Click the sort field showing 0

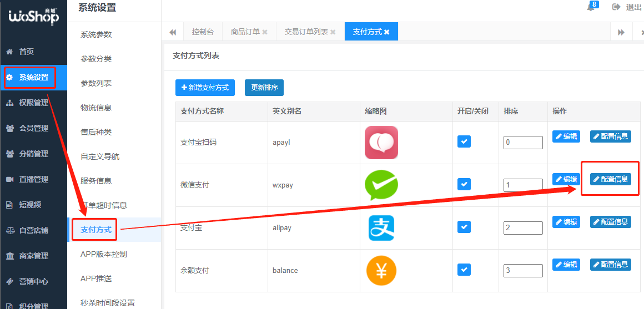point(523,143)
